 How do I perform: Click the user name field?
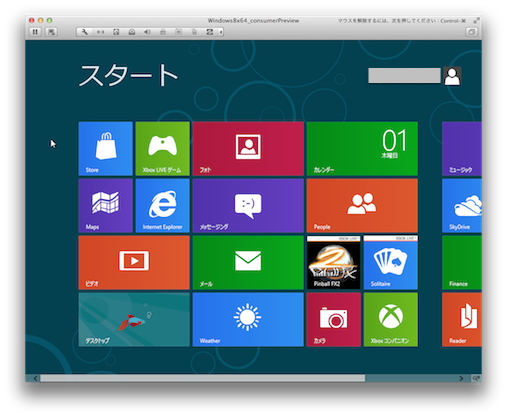(404, 76)
